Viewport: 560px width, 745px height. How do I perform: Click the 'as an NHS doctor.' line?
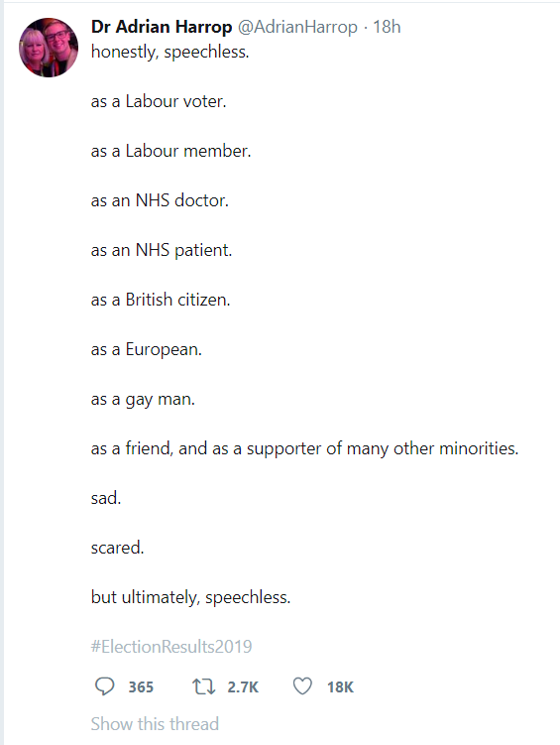click(x=160, y=200)
